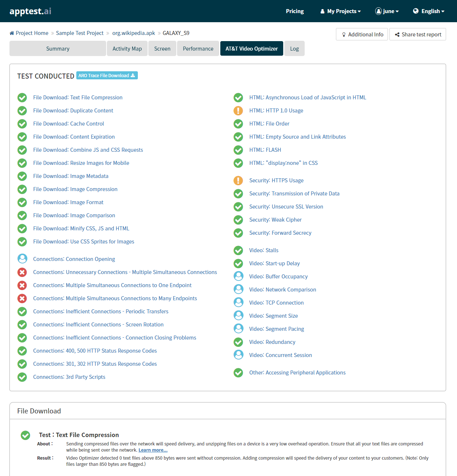
Task: Go to the Pricing page
Action: (295, 11)
